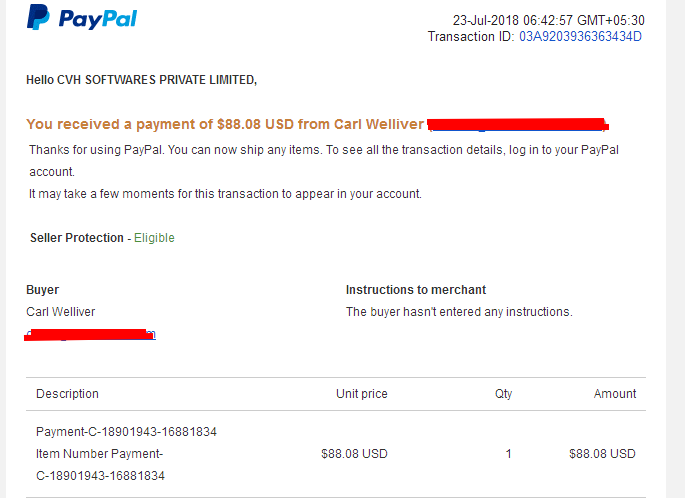Image resolution: width=685 pixels, height=498 pixels.
Task: Click the timestamp 23-Jul-2018 06:42:57
Action: pos(512,20)
